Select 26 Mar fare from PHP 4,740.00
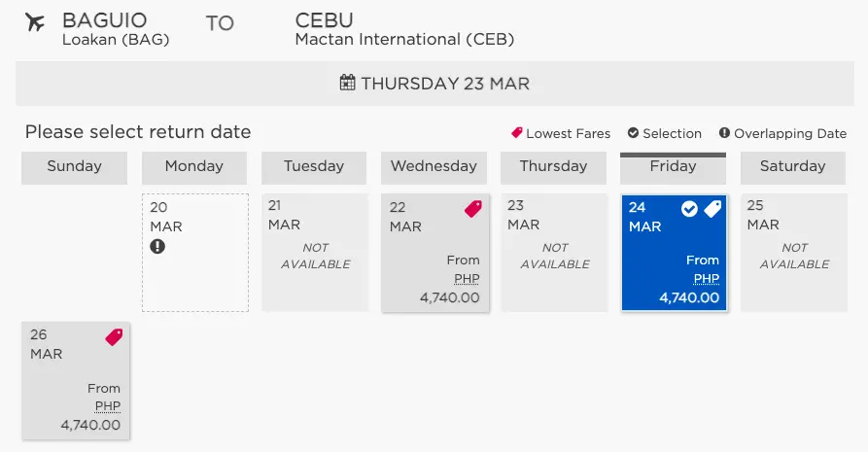 pyautogui.click(x=76, y=381)
